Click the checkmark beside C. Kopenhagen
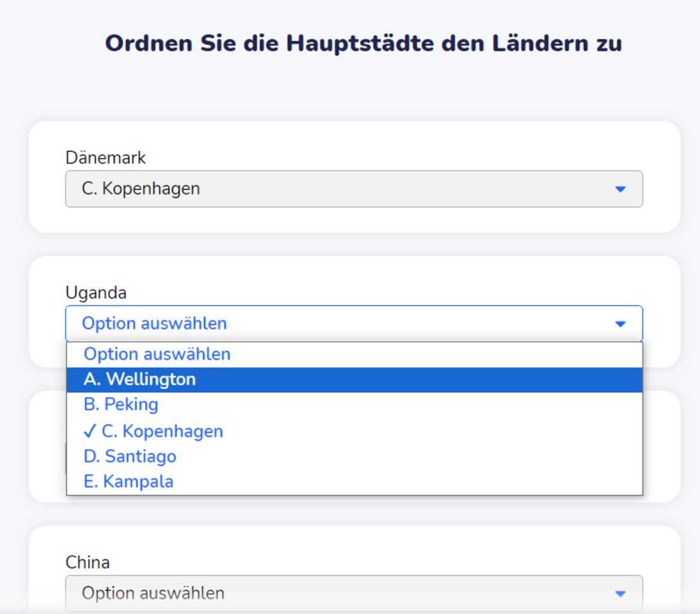700x614 pixels. coord(90,432)
